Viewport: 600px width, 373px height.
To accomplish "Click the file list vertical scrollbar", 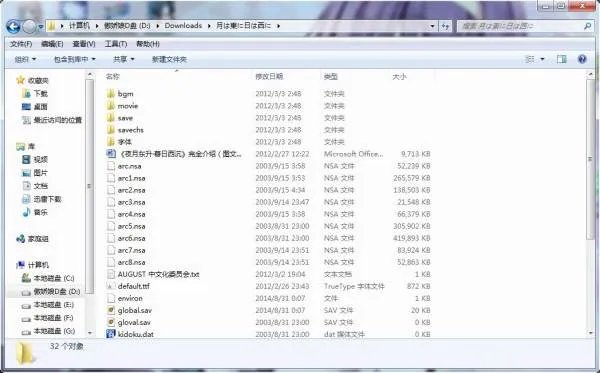I will click(x=590, y=159).
